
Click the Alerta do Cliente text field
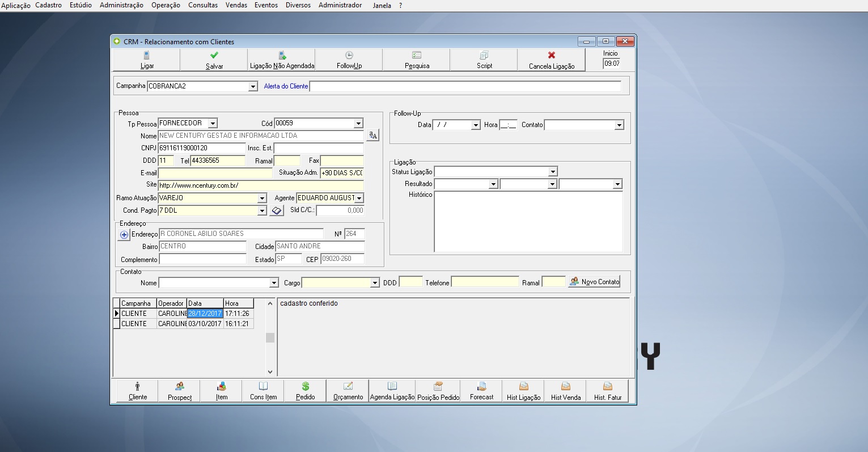coord(465,87)
